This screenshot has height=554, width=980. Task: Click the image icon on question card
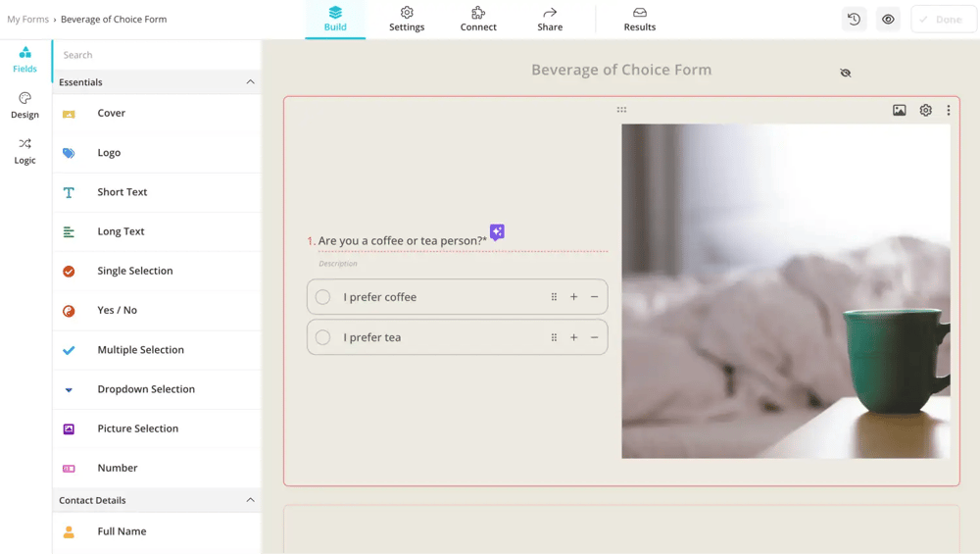tap(899, 111)
